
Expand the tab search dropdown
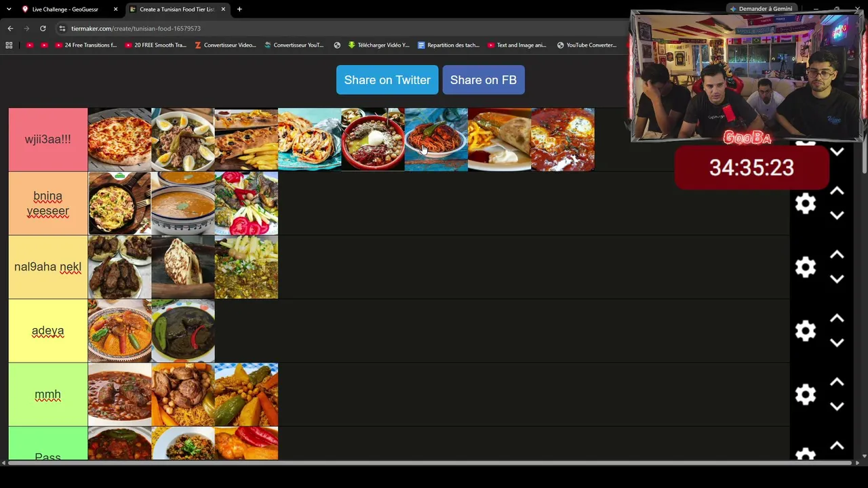9,9
